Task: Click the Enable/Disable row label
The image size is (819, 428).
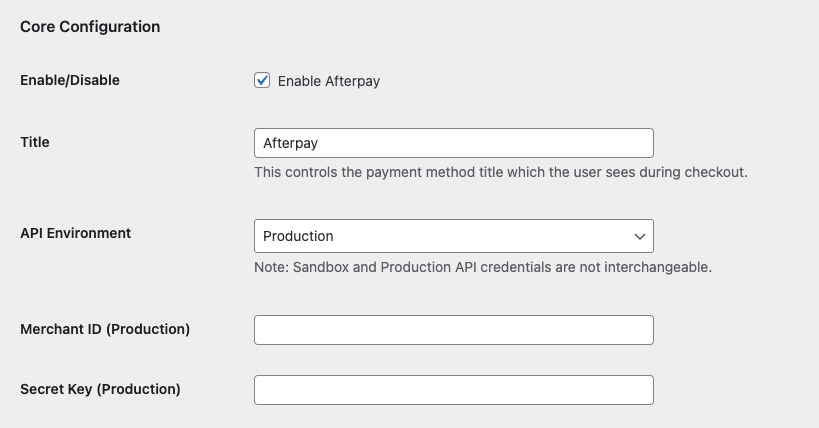Action: click(70, 80)
